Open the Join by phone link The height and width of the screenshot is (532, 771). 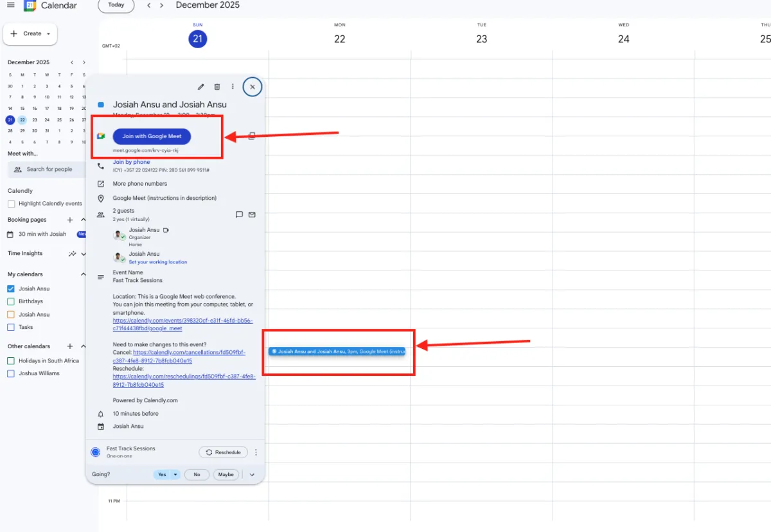(132, 162)
